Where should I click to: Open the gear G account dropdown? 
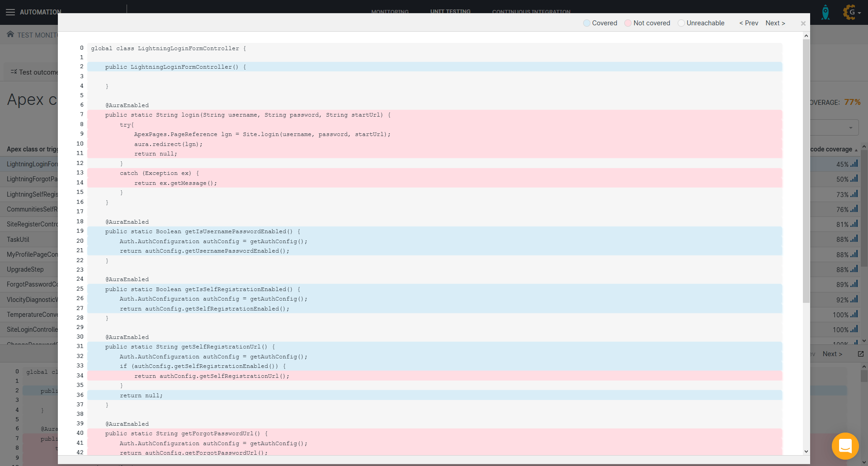coord(852,12)
